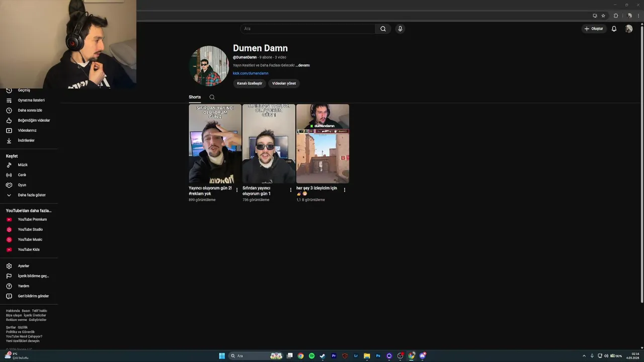Open Spotify from taskbar

coord(311,356)
